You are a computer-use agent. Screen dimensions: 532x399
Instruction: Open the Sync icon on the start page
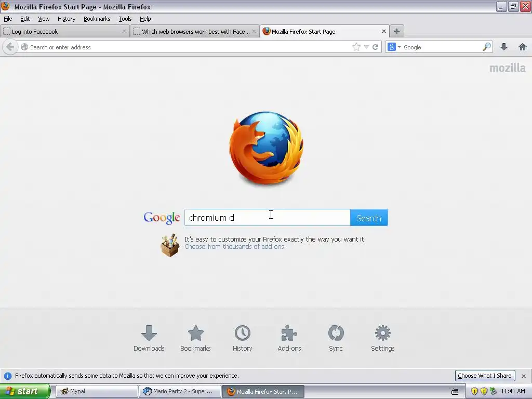coord(336,338)
